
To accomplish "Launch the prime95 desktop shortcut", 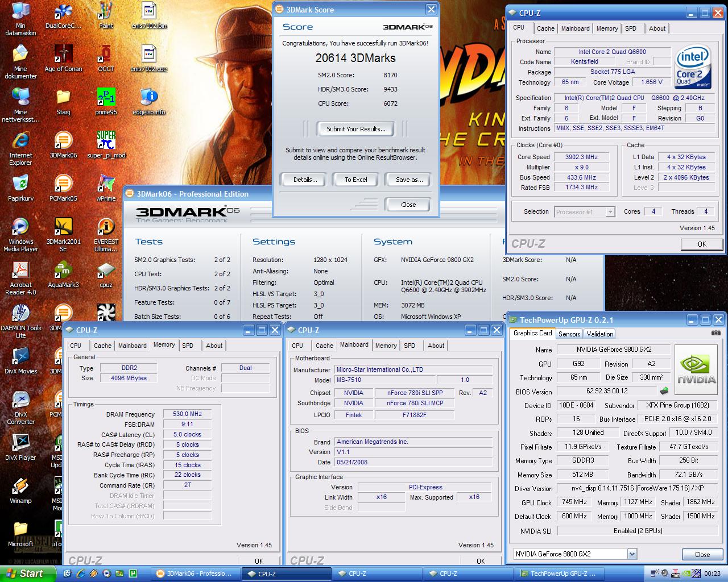I will (x=106, y=102).
